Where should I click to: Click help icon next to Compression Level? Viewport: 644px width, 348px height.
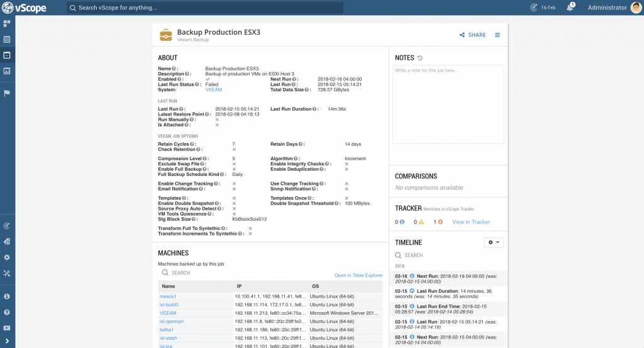(204, 159)
